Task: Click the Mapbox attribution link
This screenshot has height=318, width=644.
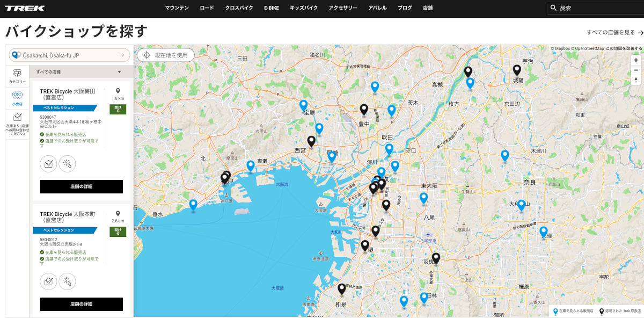Action: click(560, 48)
